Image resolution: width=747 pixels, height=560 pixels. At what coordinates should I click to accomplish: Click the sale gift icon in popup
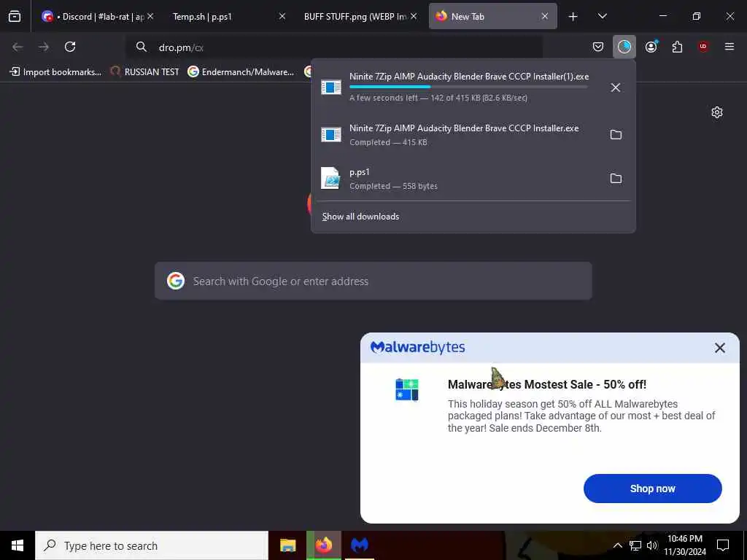(x=407, y=389)
